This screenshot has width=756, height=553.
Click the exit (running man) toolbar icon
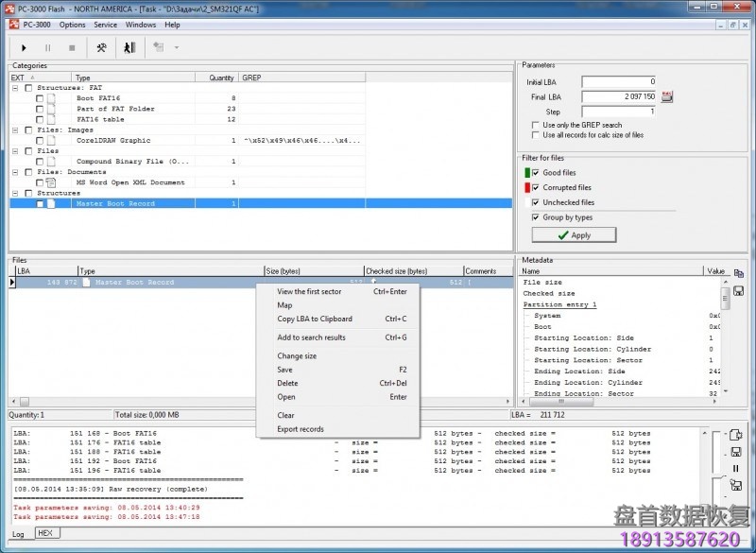(x=129, y=47)
